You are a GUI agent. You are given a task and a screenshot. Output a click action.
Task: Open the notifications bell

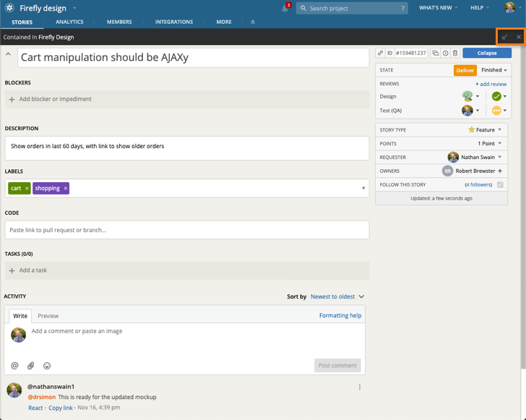pyautogui.click(x=285, y=9)
